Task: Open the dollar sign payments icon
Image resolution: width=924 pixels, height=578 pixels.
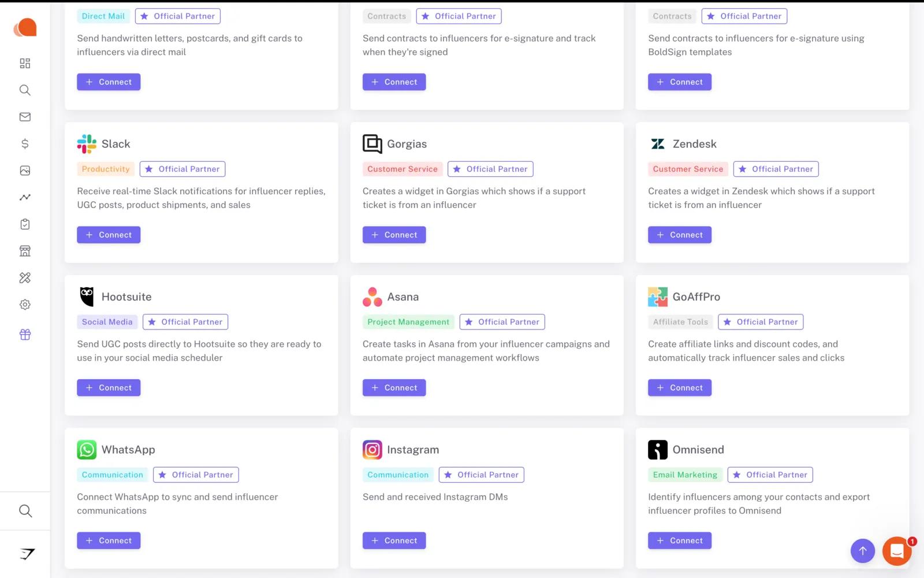Action: coord(25,143)
